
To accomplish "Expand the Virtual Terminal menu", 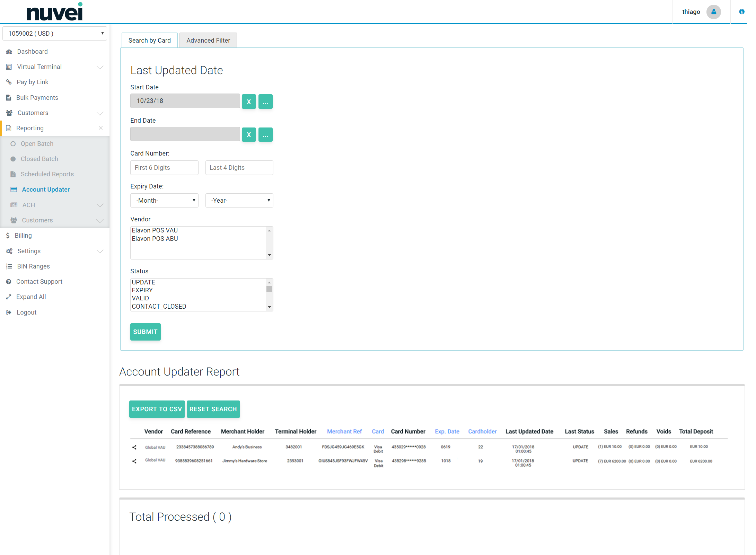I will coord(100,67).
